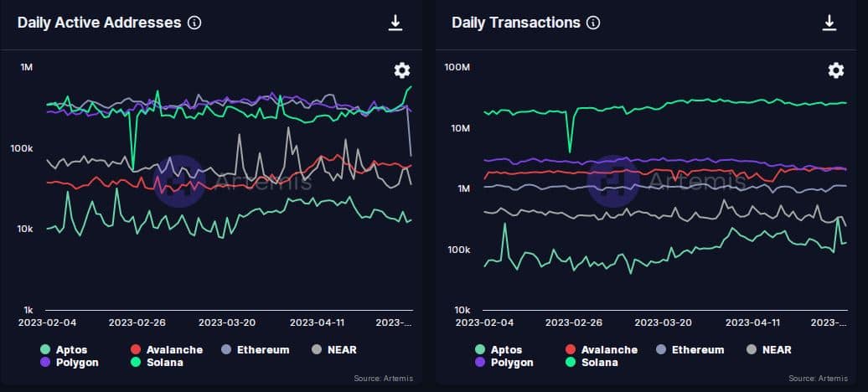Click 100M label on Daily Transactions y-axis

456,68
